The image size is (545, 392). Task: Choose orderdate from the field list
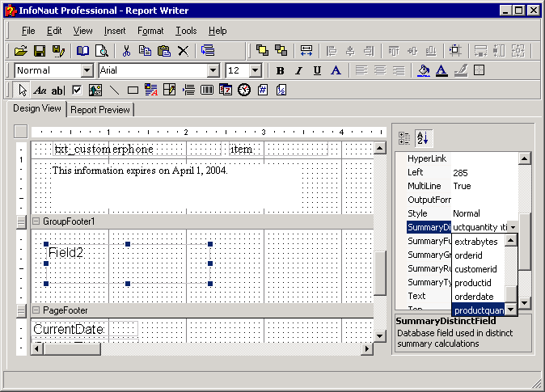(475, 296)
